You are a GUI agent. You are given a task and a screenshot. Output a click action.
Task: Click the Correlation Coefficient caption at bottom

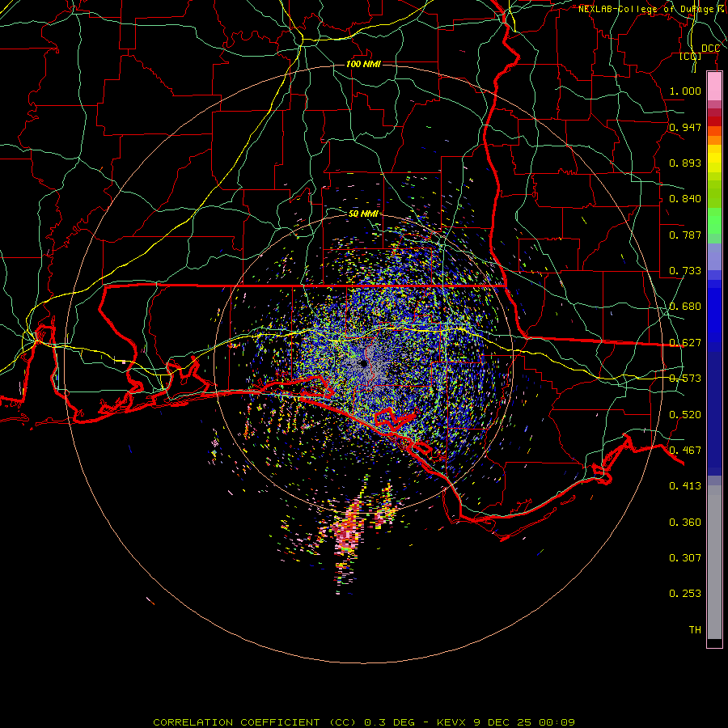(364, 722)
